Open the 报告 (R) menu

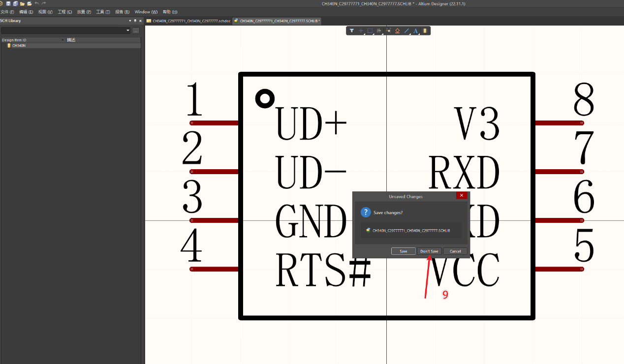[x=122, y=12]
